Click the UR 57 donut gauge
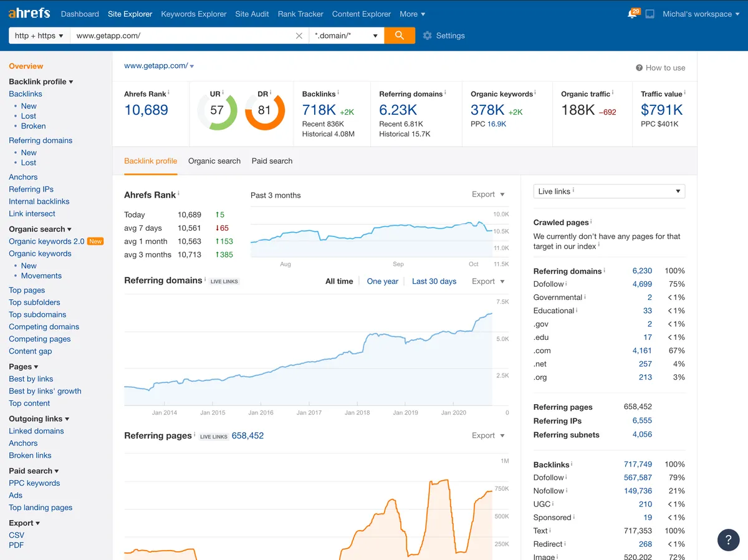The image size is (748, 560). pyautogui.click(x=217, y=110)
